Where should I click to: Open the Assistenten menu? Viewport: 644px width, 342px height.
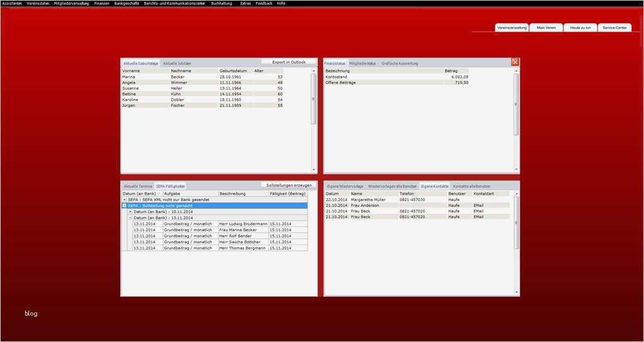coord(12,3)
